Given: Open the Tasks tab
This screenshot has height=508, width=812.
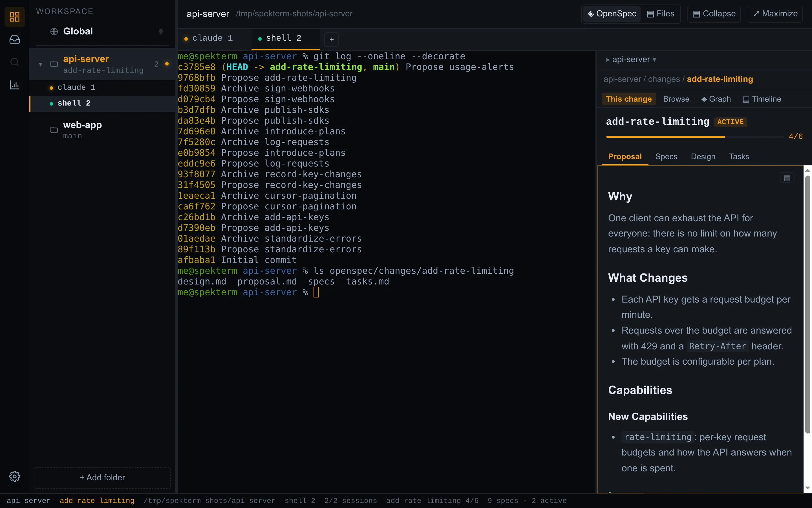Looking at the screenshot, I should point(739,157).
